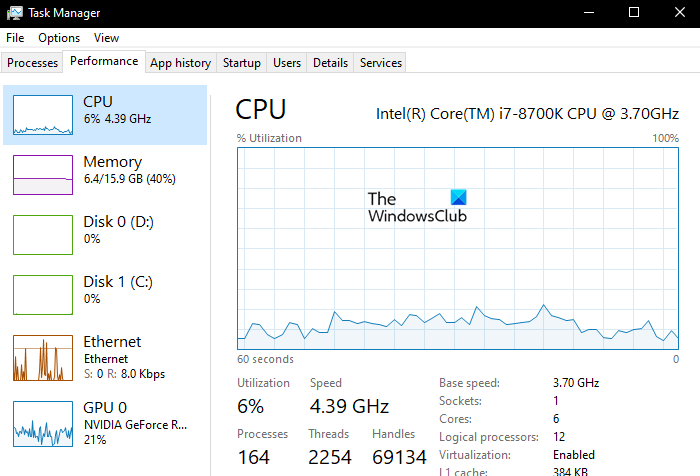The image size is (700, 476).
Task: Go to the Startup tab
Action: (242, 63)
